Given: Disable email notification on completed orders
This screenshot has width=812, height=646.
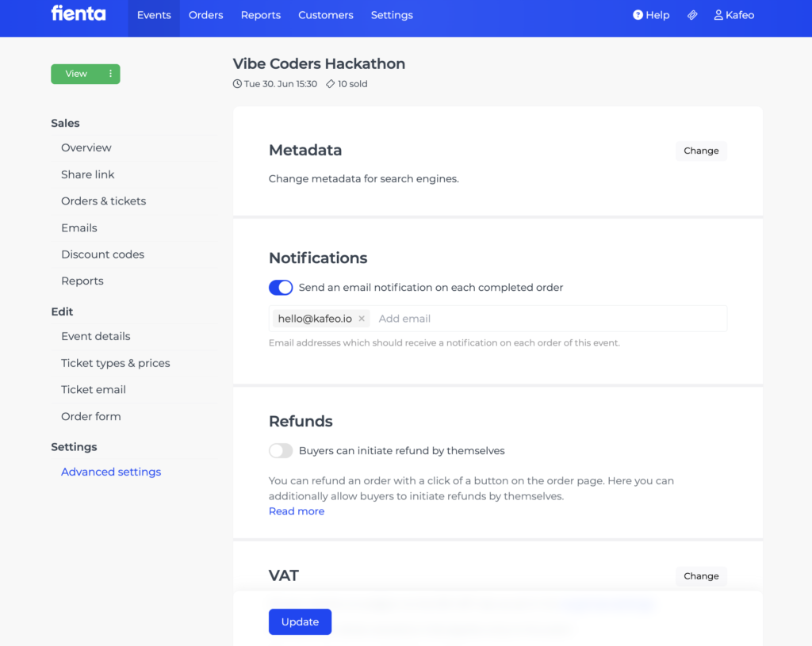Looking at the screenshot, I should click(x=281, y=287).
